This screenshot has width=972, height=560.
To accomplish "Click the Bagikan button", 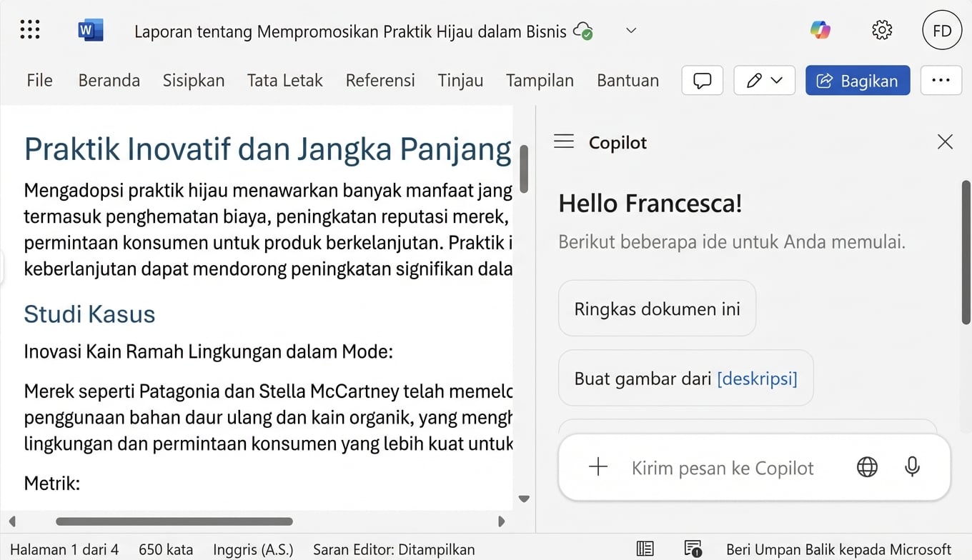I will 858,80.
